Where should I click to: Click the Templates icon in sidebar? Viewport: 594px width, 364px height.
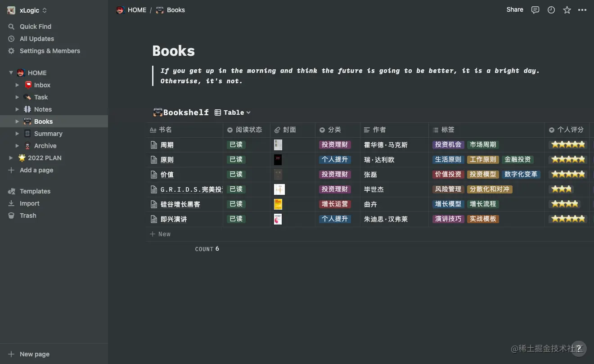coord(11,191)
